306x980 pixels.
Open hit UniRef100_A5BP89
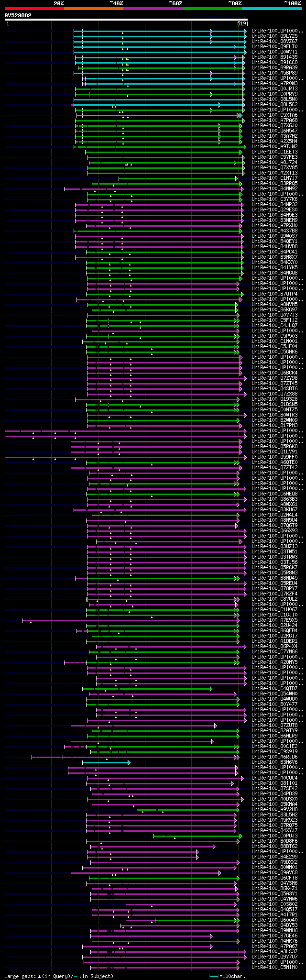pos(274,73)
